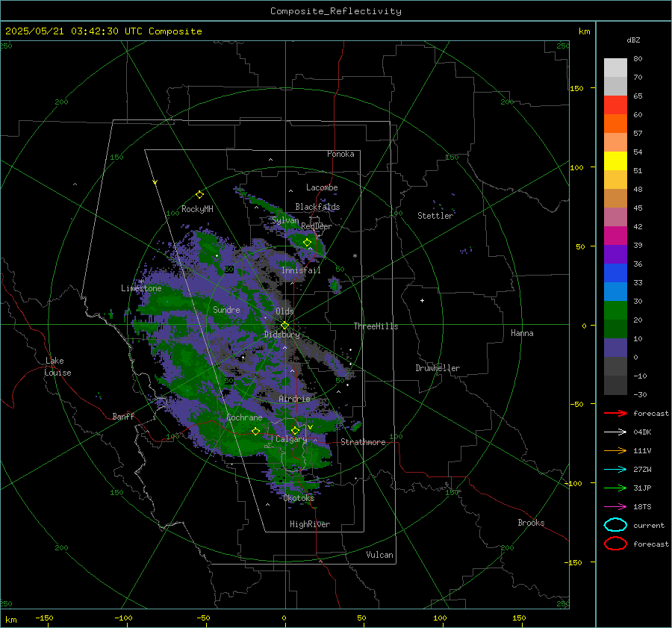Select the yellow 54-51 dBZ color swatch
Viewport: 672px width, 628px height.
pos(615,161)
